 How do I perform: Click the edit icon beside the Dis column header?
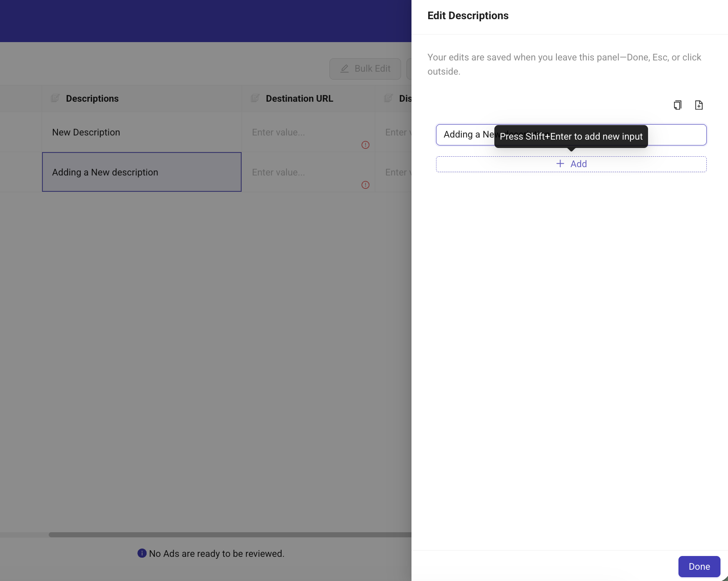388,98
